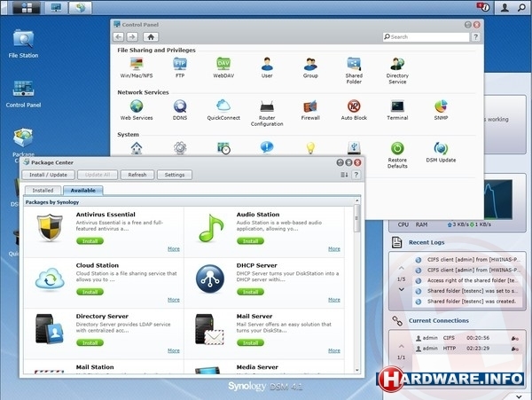
Task: Open the main menu grid icon in taskbar
Action: click(27, 7)
